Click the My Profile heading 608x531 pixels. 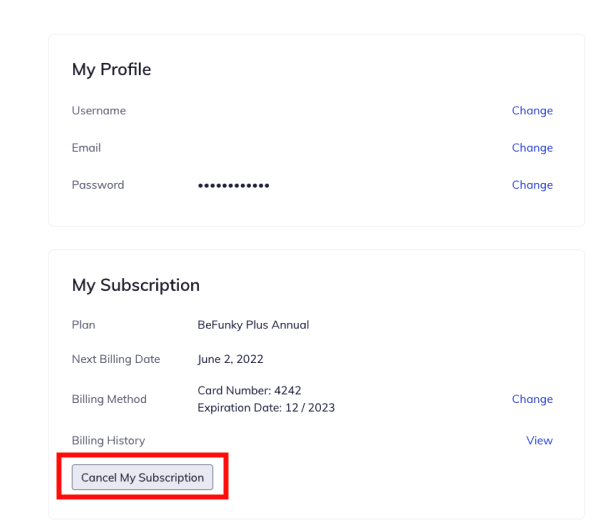click(111, 69)
